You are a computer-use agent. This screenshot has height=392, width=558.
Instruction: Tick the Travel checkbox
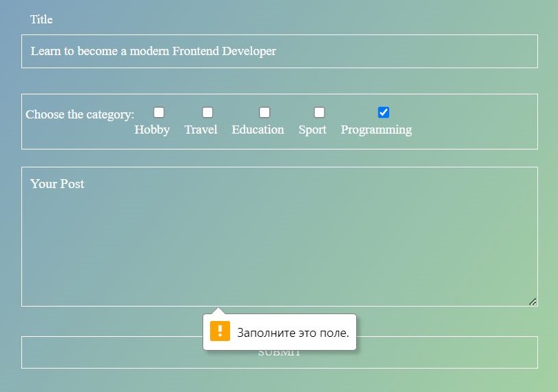pos(207,112)
